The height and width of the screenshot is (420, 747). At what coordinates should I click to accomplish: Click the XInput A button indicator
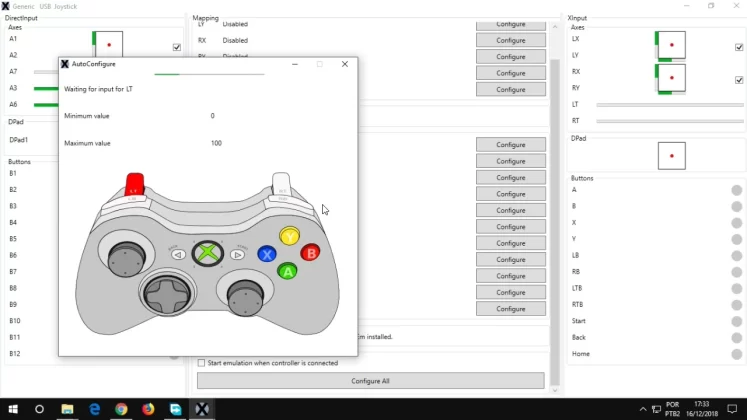(737, 190)
